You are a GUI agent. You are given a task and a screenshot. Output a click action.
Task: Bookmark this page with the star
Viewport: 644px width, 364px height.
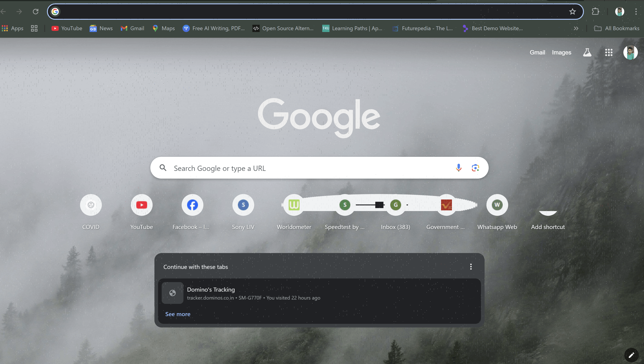tap(573, 12)
